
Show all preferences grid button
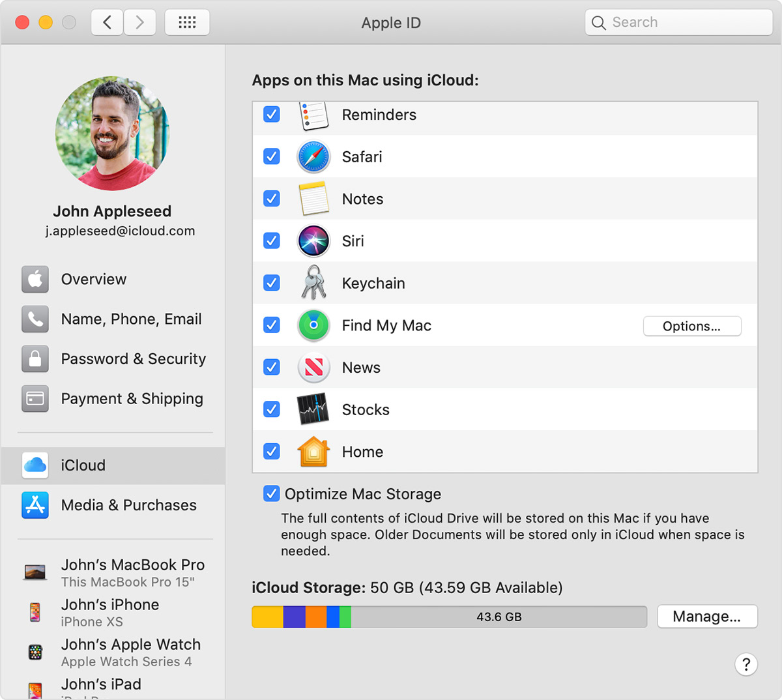pyautogui.click(x=187, y=23)
